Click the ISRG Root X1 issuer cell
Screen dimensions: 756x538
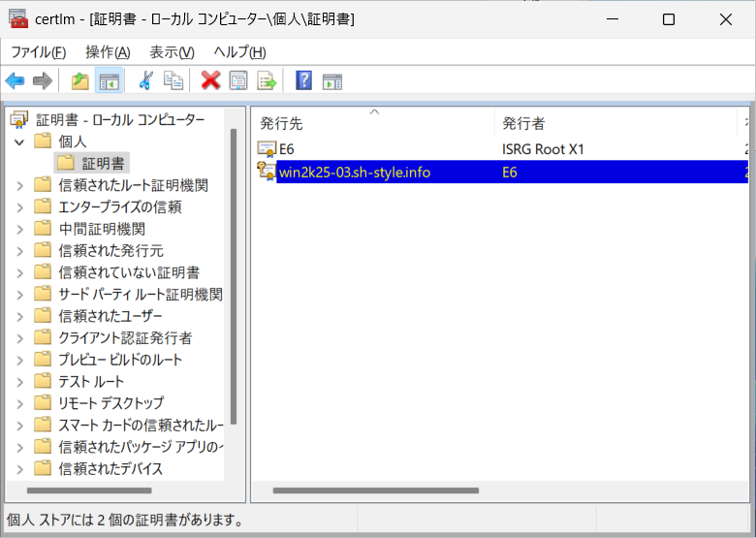tap(543, 149)
